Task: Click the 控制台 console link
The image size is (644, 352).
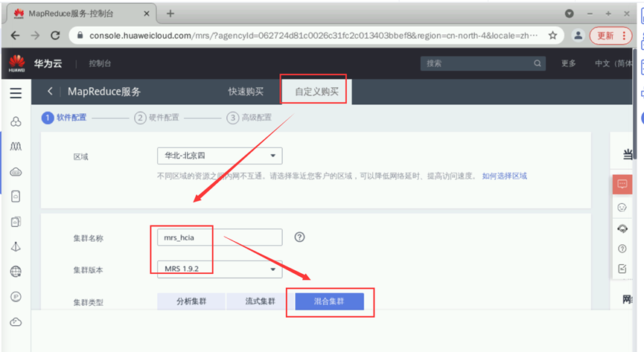Action: pyautogui.click(x=100, y=63)
